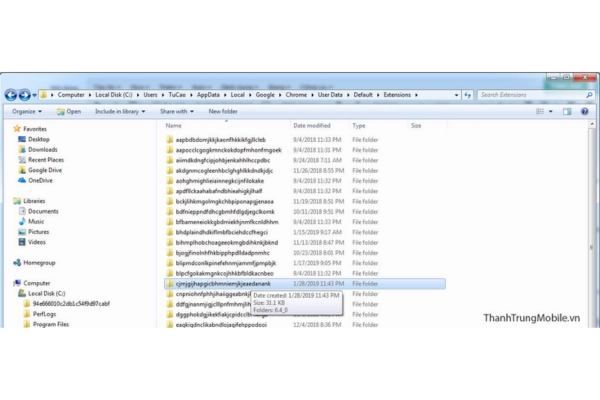Select Homegroup in the navigation pane
The image size is (600, 400).
point(39,263)
